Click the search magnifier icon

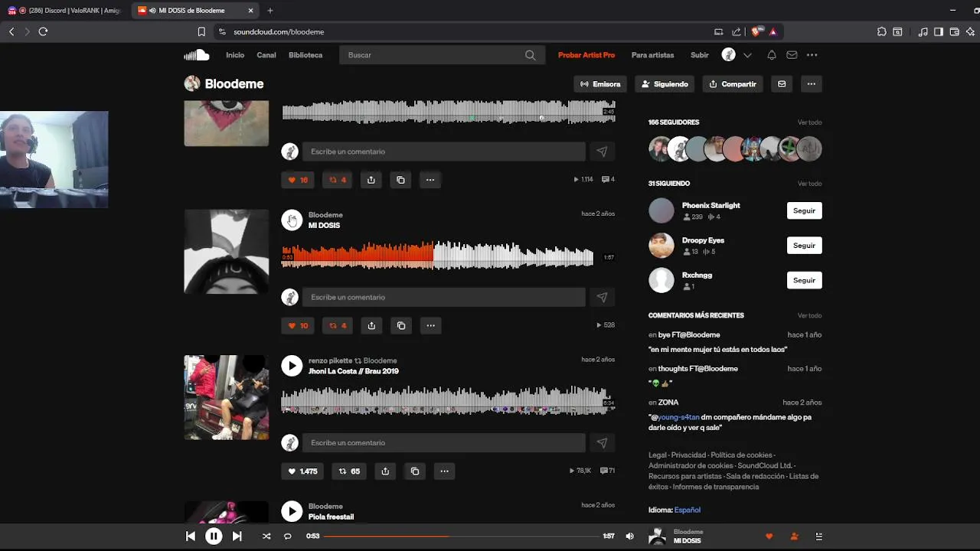[x=531, y=55]
